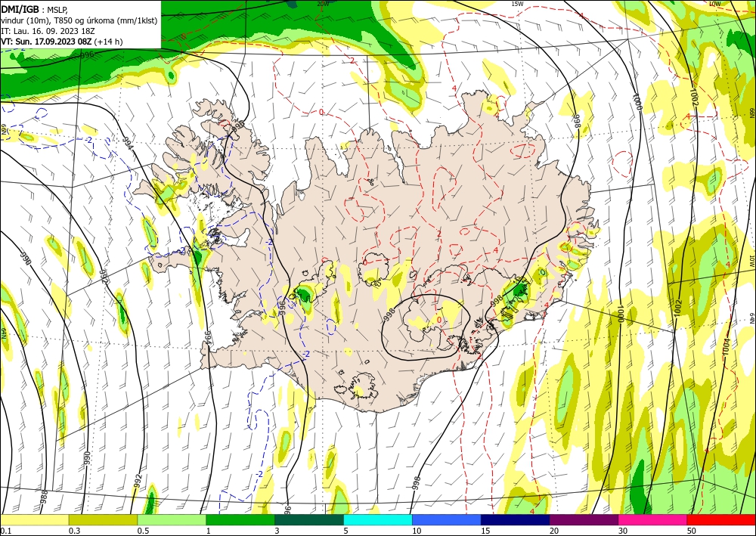
Task: Click the '1004' isobar pressure label
Action: (x=727, y=346)
